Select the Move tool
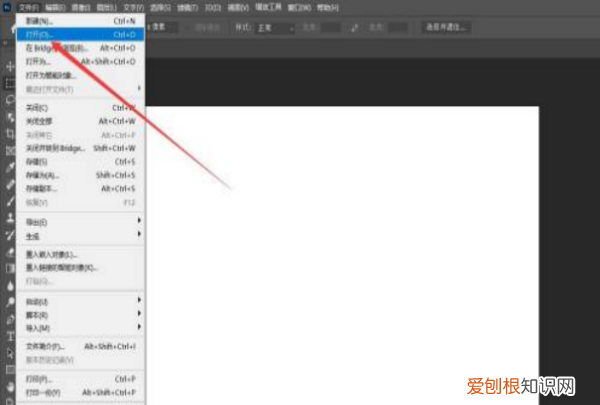The height and width of the screenshot is (405, 600). 10,66
